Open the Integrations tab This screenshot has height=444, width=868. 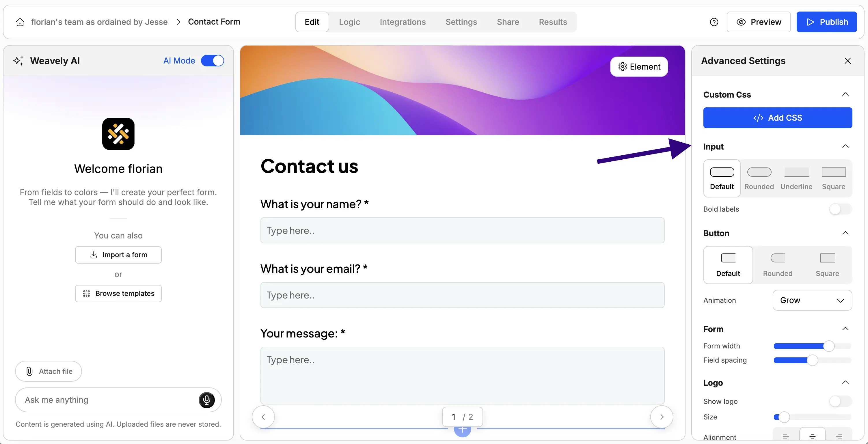click(x=403, y=22)
